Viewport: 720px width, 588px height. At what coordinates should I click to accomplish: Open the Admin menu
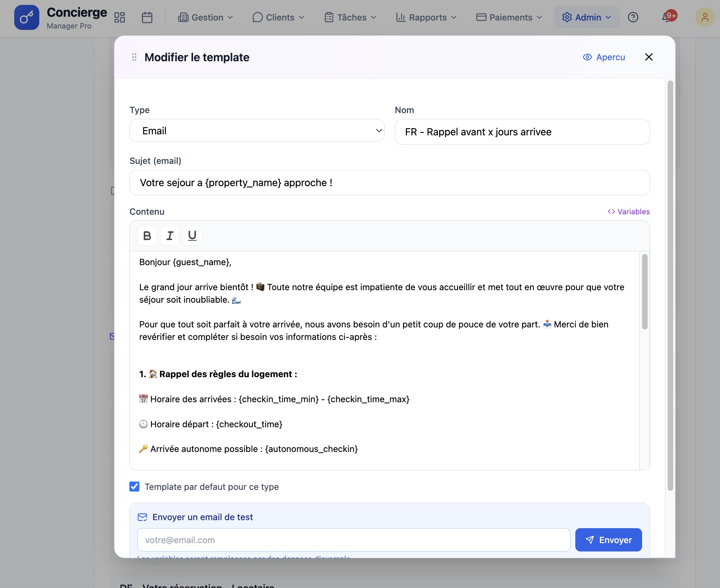(586, 17)
